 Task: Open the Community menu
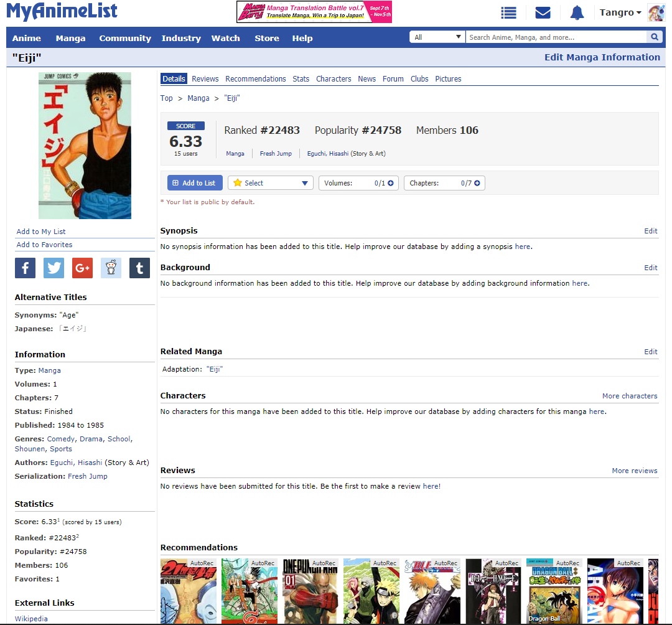point(125,38)
